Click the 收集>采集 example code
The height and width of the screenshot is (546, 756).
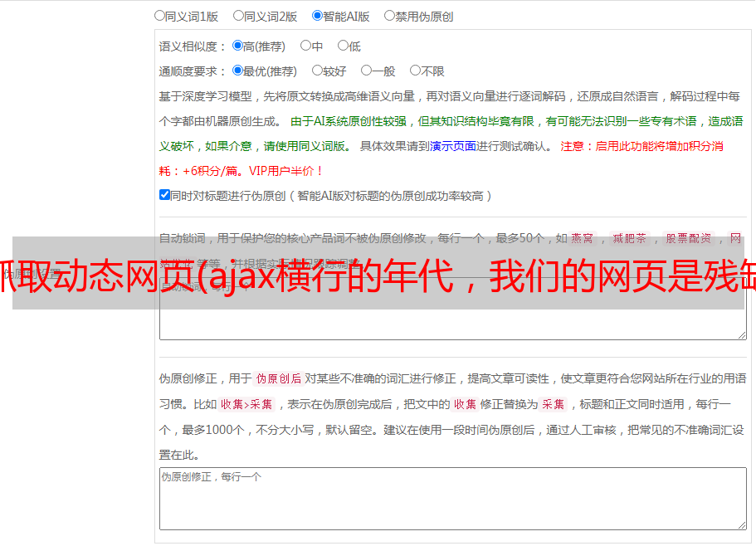click(x=246, y=404)
